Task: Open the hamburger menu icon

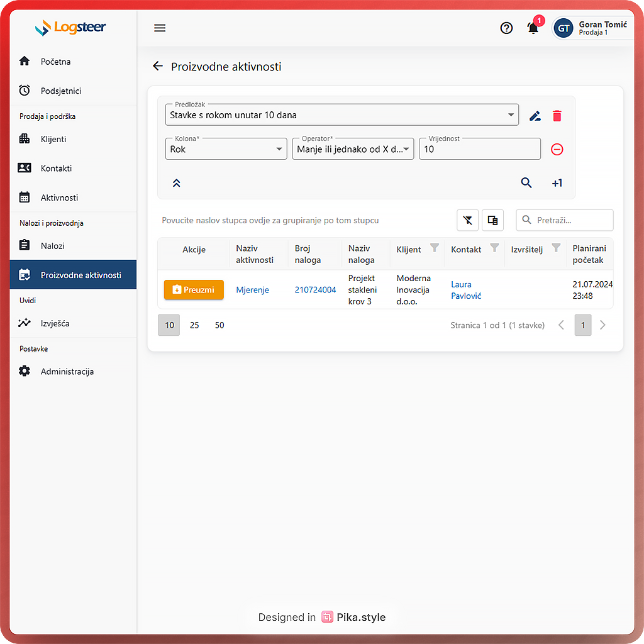Action: tap(160, 28)
